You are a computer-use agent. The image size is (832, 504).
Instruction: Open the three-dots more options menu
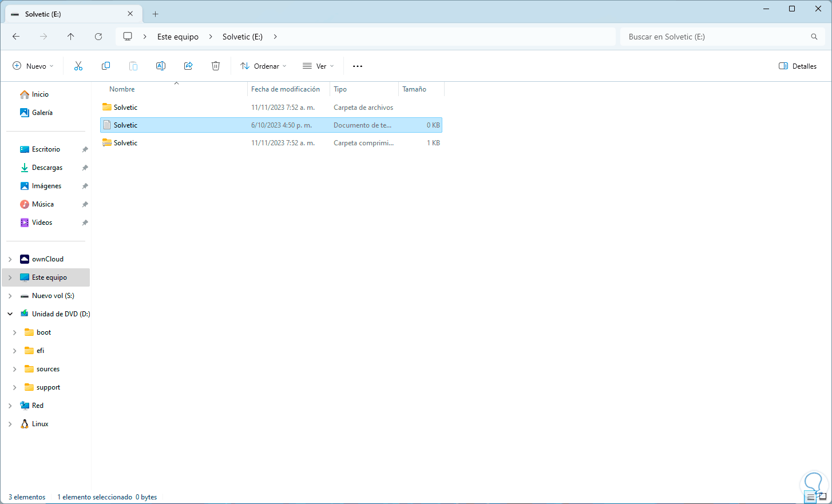click(358, 66)
